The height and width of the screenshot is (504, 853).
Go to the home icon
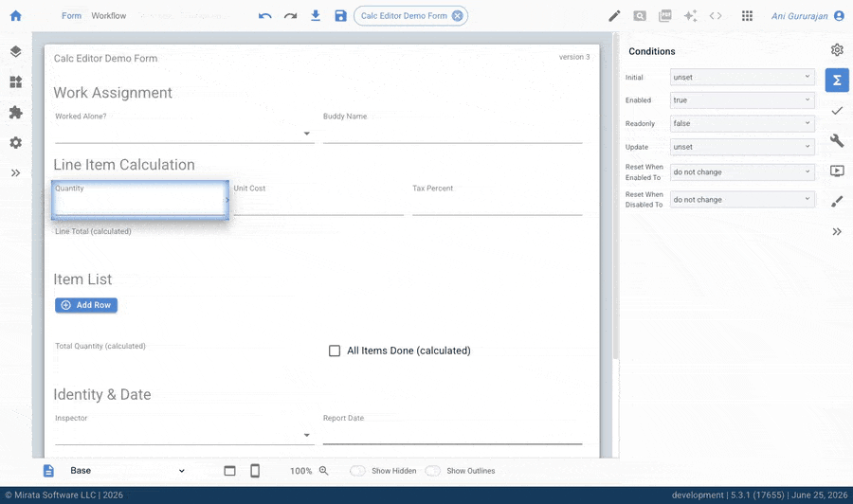tap(16, 16)
